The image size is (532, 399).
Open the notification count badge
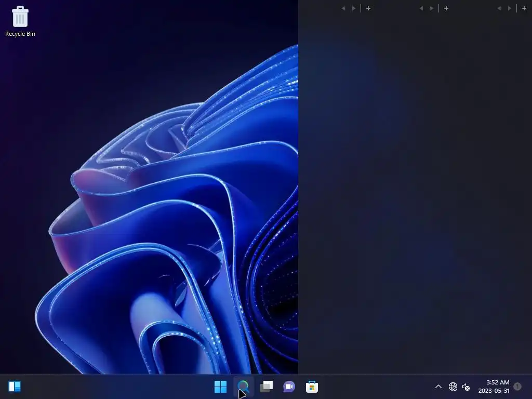coord(517,386)
